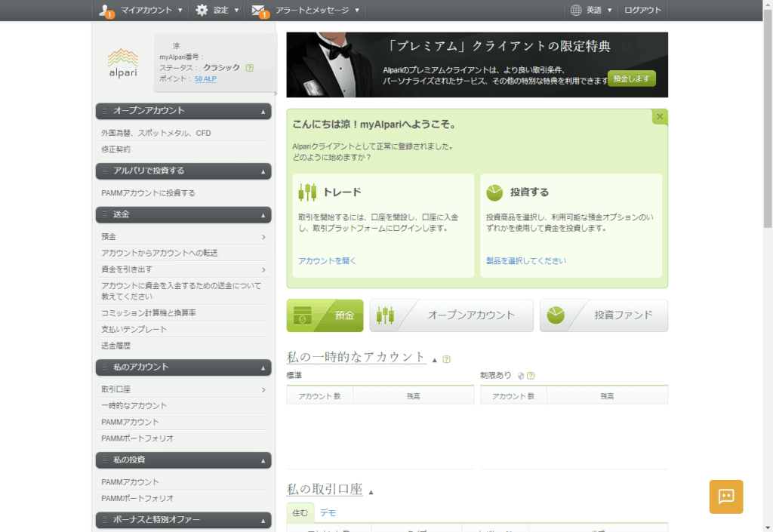This screenshot has width=773, height=532.
Task: Open the live chat widget
Action: [726, 497]
